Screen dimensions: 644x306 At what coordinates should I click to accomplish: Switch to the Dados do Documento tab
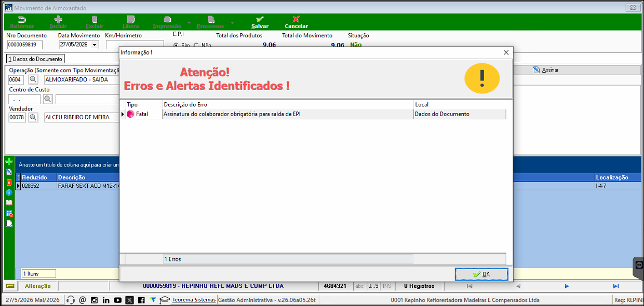[35, 59]
